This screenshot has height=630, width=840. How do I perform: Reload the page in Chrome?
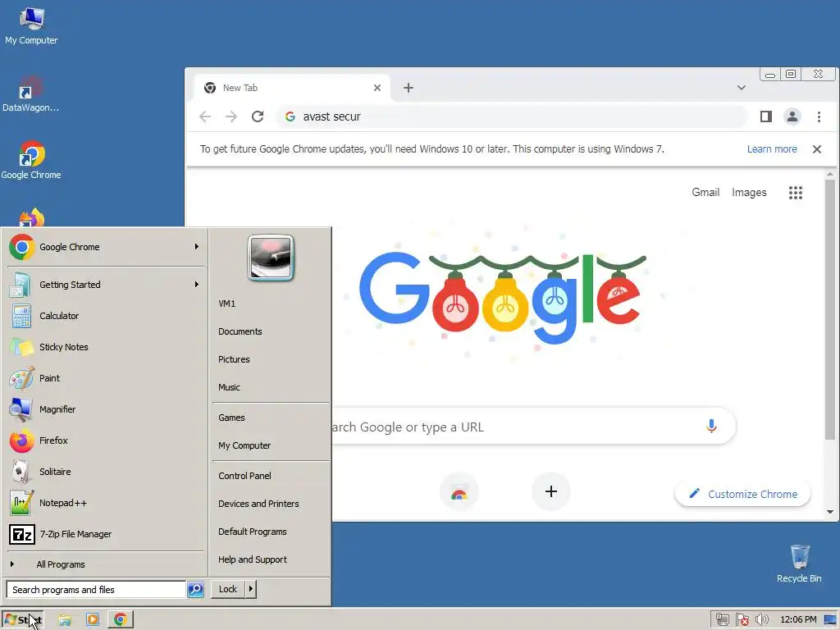pyautogui.click(x=258, y=116)
